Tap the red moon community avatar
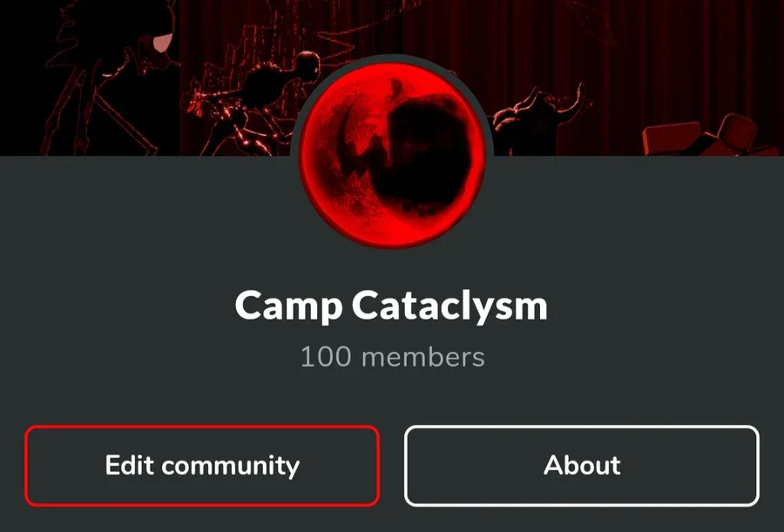The height and width of the screenshot is (532, 784). [393, 155]
